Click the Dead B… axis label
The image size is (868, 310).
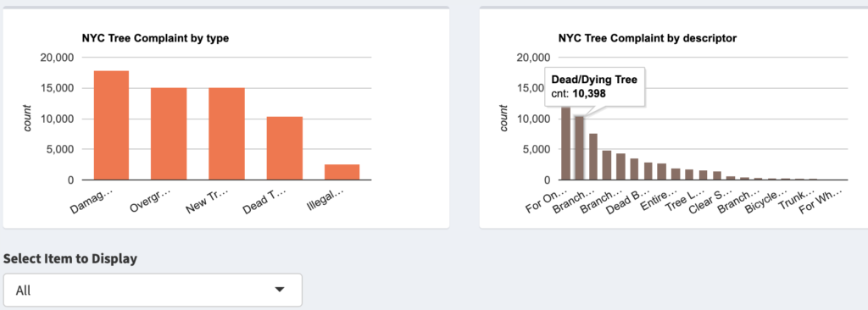coord(623,202)
